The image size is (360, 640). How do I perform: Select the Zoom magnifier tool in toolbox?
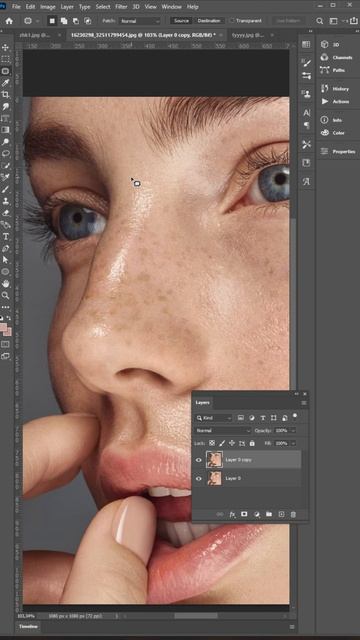click(5, 295)
